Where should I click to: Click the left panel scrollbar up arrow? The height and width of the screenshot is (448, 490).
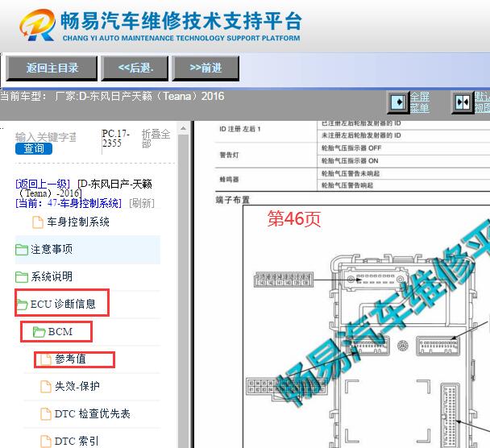(184, 128)
